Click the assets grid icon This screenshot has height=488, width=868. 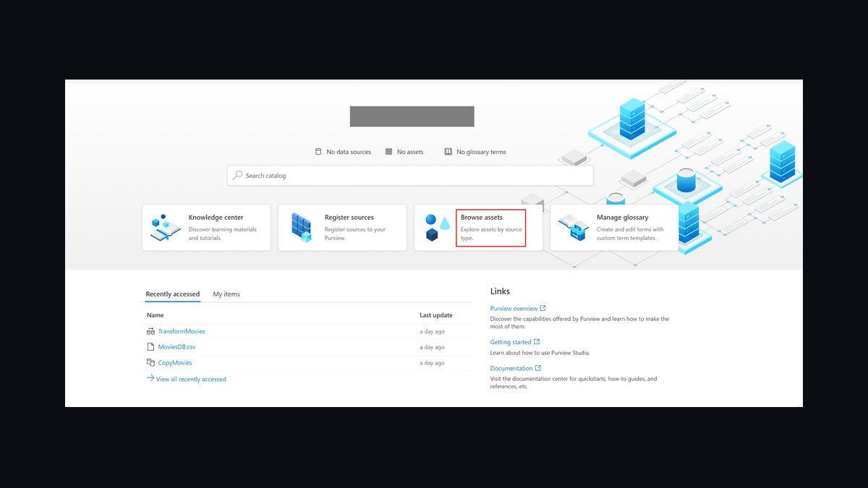tap(388, 152)
